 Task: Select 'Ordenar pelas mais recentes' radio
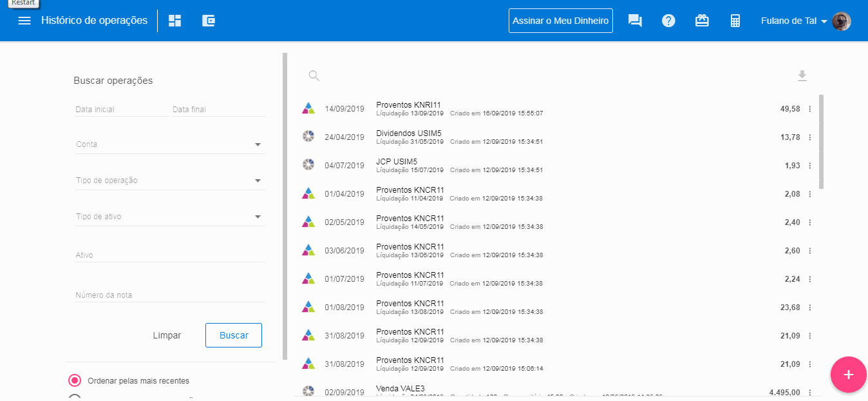[x=75, y=380]
